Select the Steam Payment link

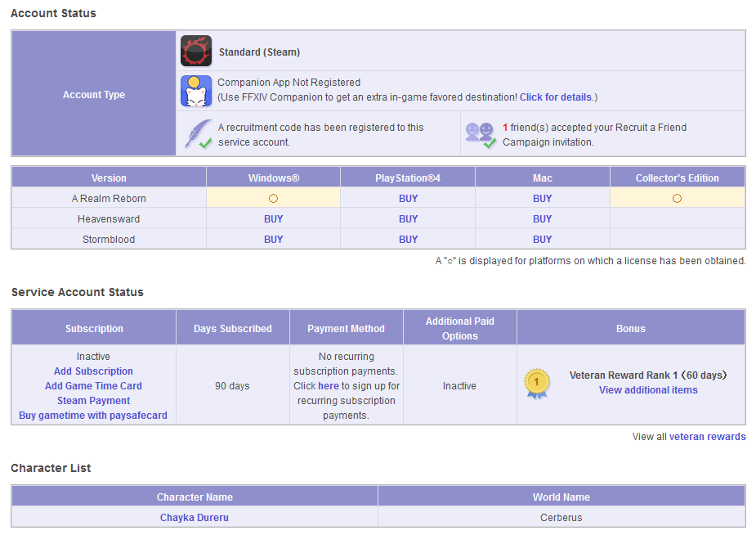click(93, 400)
